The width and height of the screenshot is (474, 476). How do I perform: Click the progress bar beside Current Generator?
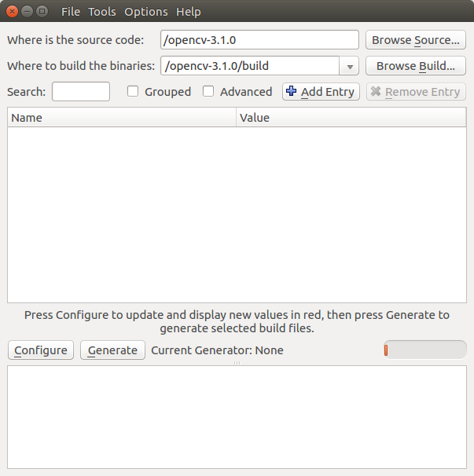pos(424,350)
